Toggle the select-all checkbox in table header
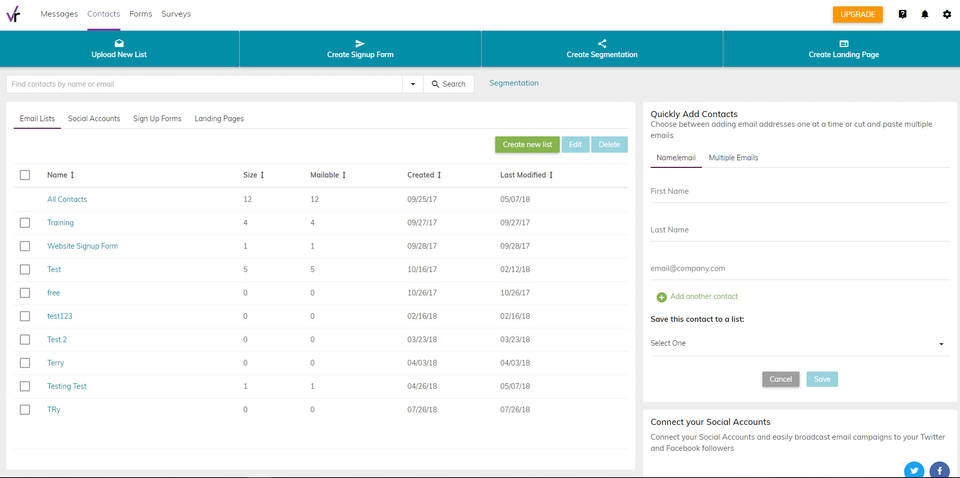 [x=25, y=175]
